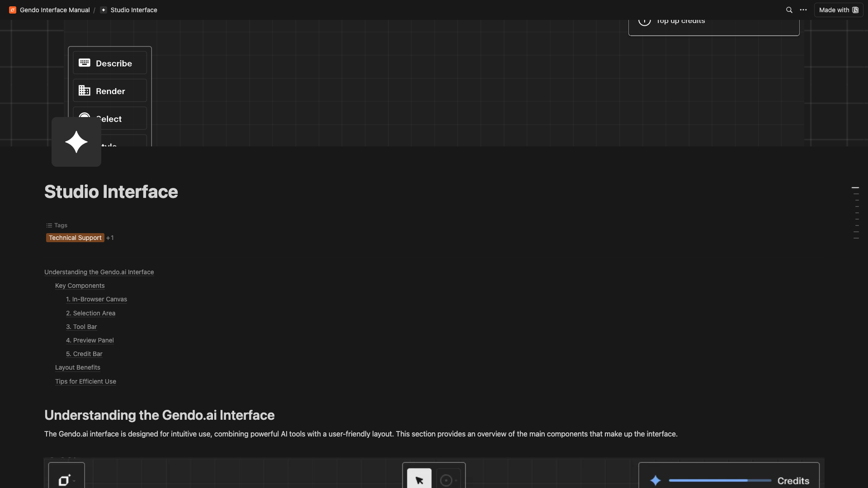This screenshot has width=868, height=488.
Task: Expand the hidden +1 tag indicator
Action: 110,238
